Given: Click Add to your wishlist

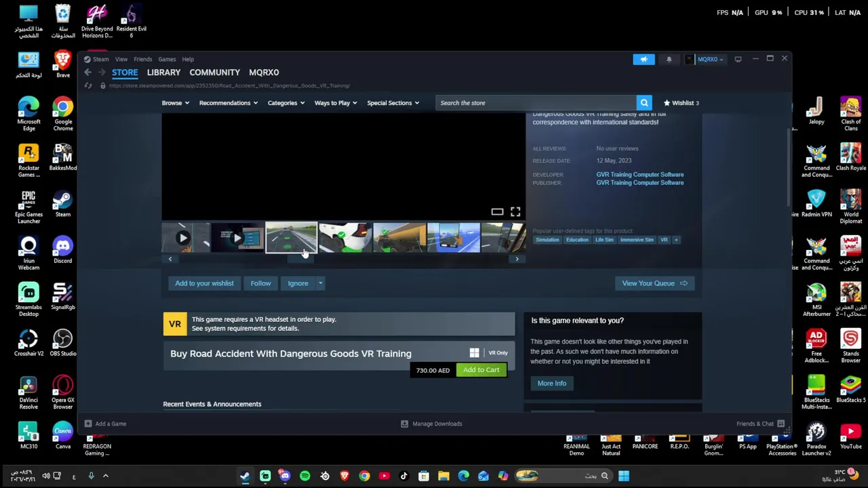Looking at the screenshot, I should tap(204, 283).
